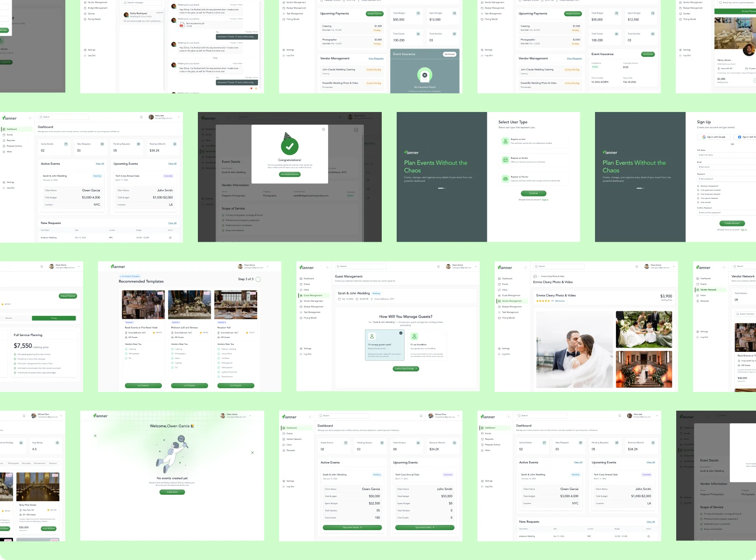Click heart reaction icon below chat message
756x560 pixels.
pos(252,88)
